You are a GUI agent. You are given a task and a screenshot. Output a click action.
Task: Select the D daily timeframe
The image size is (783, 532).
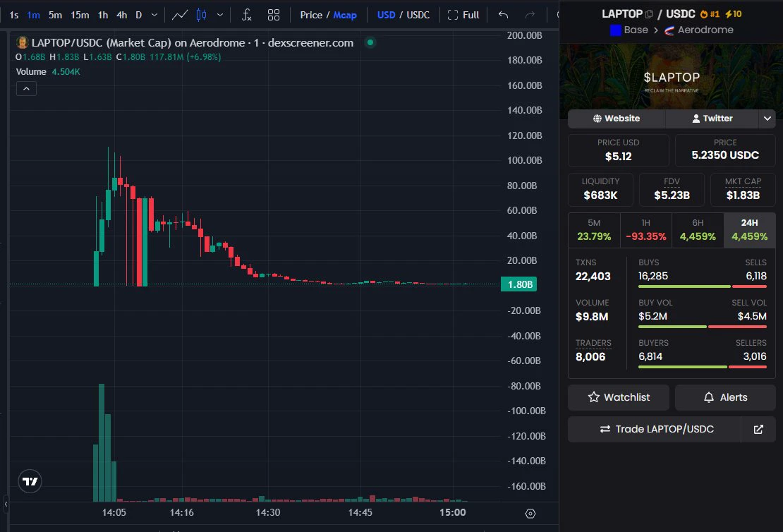click(x=139, y=15)
